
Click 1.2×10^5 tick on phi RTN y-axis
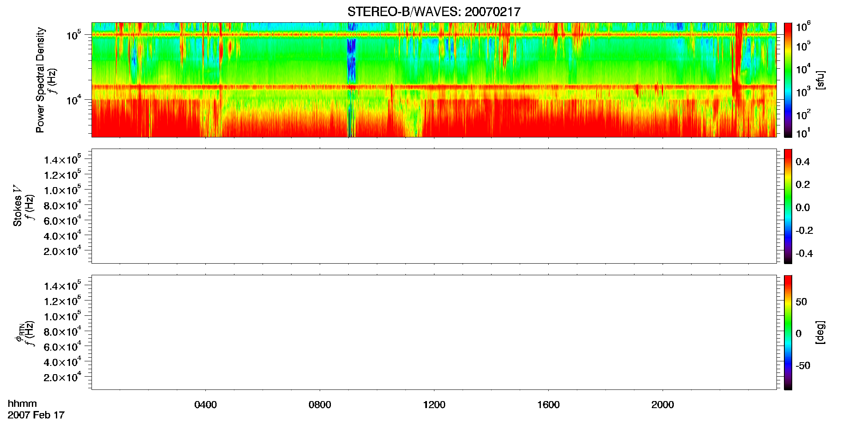point(63,301)
